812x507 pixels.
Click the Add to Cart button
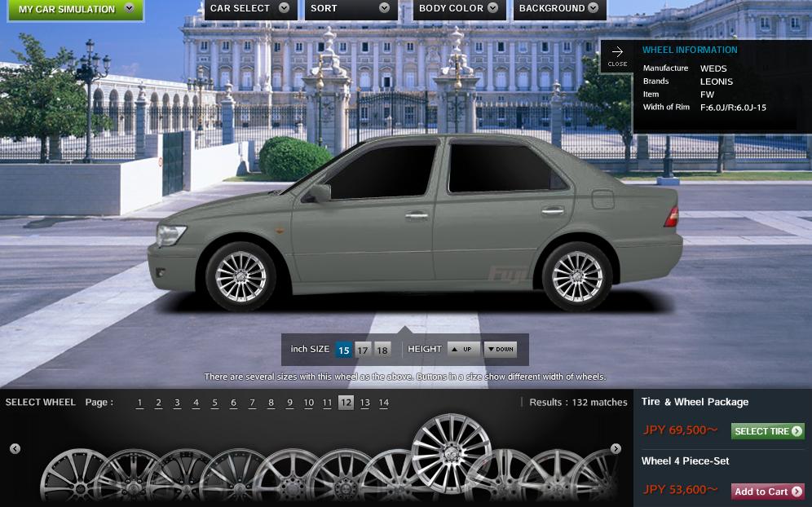(x=767, y=492)
